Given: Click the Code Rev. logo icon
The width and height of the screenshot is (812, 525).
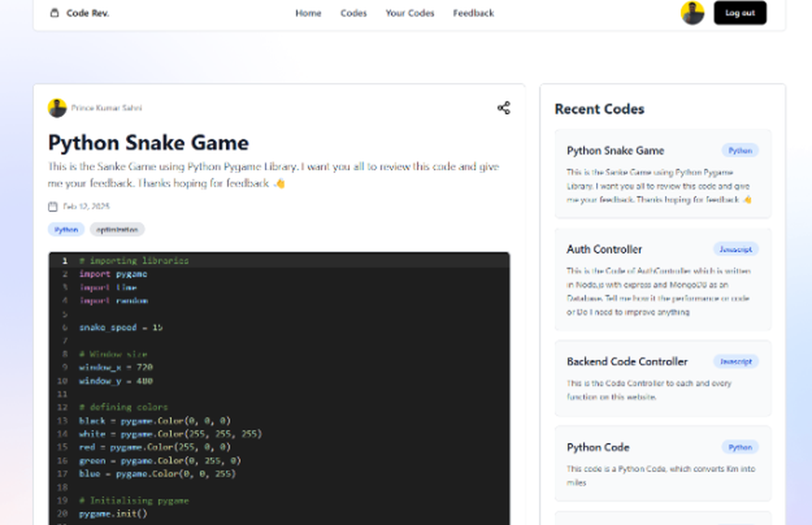Looking at the screenshot, I should coord(54,13).
